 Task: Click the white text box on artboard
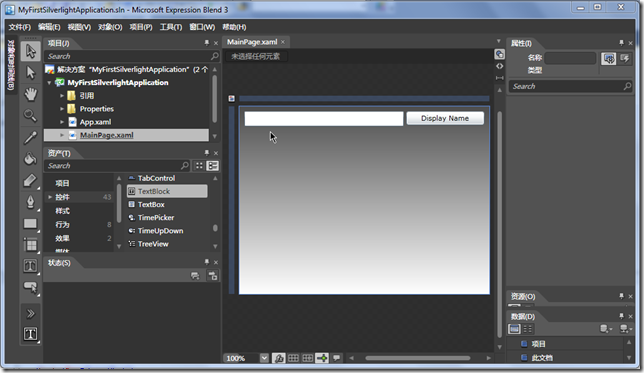[x=324, y=119]
